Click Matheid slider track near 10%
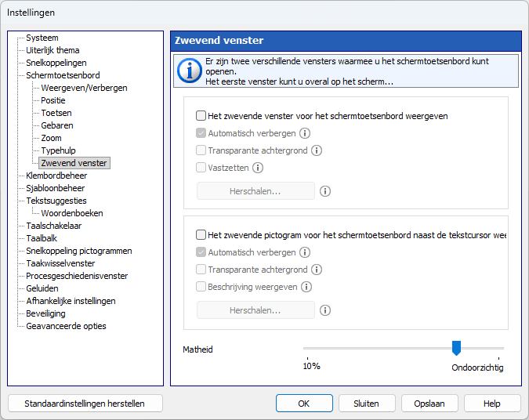The width and height of the screenshot is (529, 420). click(308, 348)
